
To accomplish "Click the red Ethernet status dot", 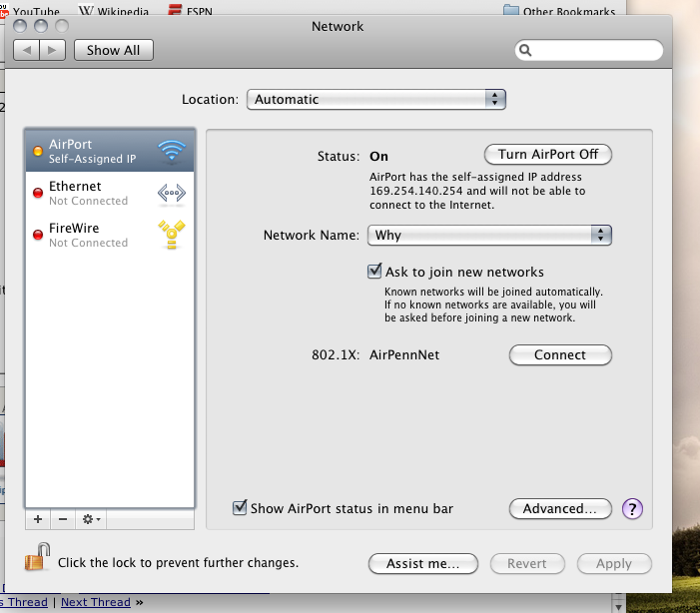I will (x=38, y=193).
